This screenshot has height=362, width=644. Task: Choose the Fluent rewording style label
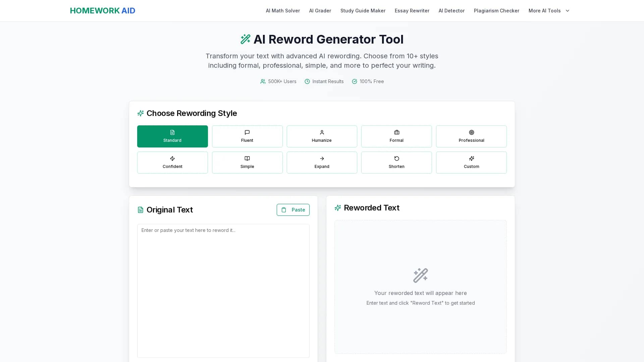click(x=247, y=140)
